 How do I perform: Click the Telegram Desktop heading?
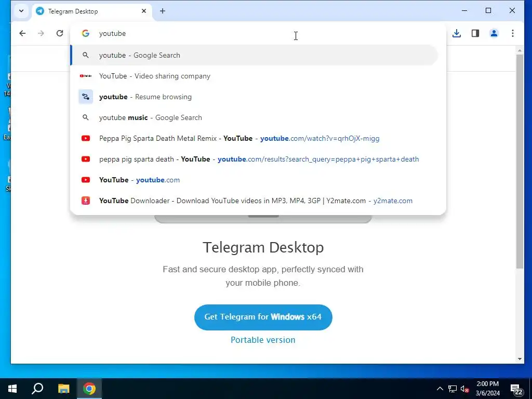(263, 247)
